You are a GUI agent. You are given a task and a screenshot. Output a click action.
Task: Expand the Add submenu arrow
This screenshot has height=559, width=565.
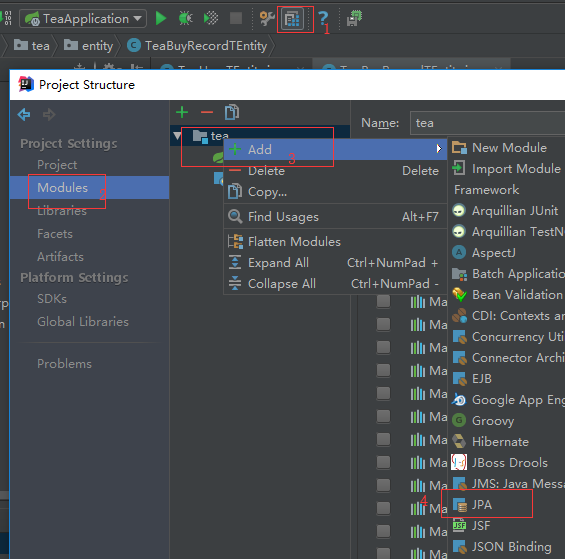(439, 149)
